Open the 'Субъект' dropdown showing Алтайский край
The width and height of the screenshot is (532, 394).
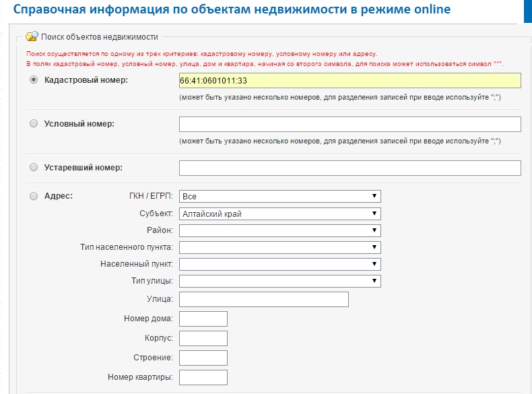(279, 214)
